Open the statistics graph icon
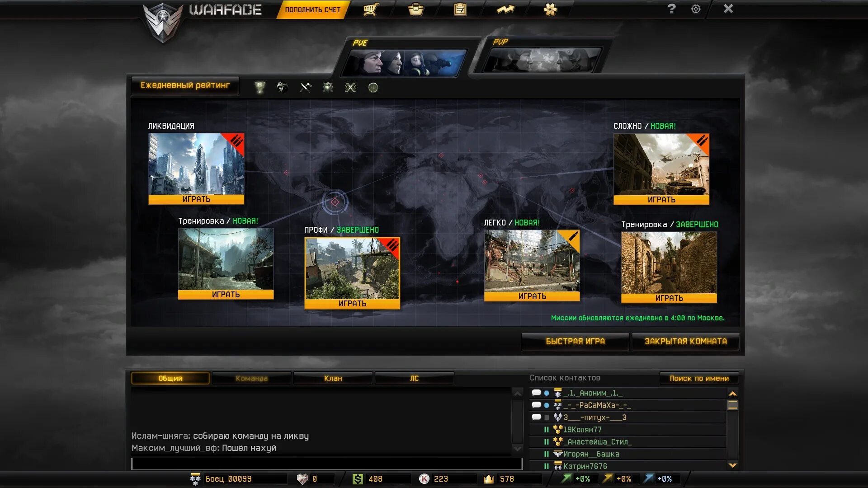Screen dimensions: 868x488 coord(505,9)
